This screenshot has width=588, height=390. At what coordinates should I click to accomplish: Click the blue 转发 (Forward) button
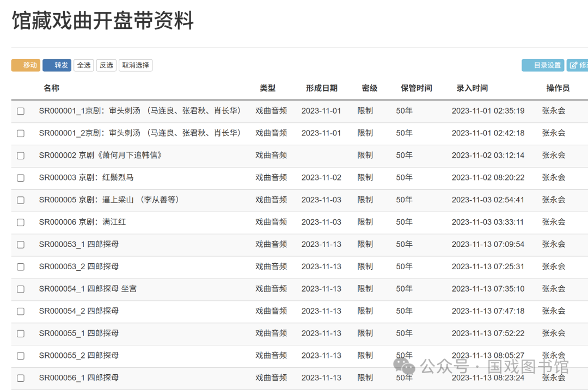click(57, 65)
